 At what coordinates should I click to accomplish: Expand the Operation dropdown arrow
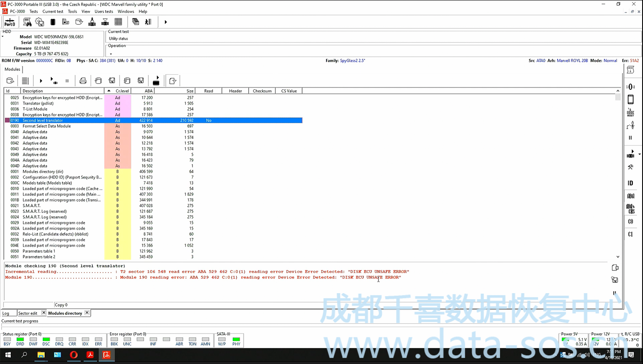[111, 54]
